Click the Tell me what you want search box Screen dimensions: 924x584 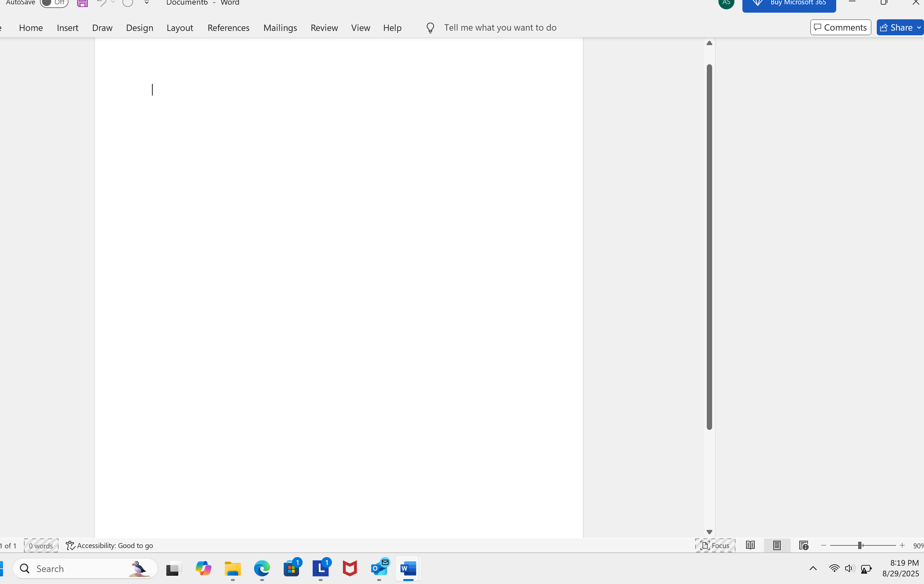500,28
